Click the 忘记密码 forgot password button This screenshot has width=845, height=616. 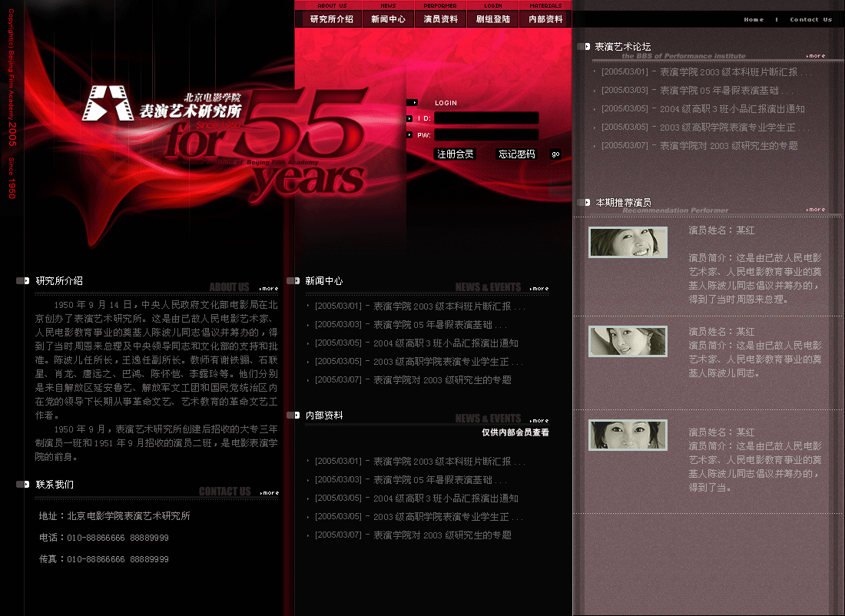(x=516, y=154)
